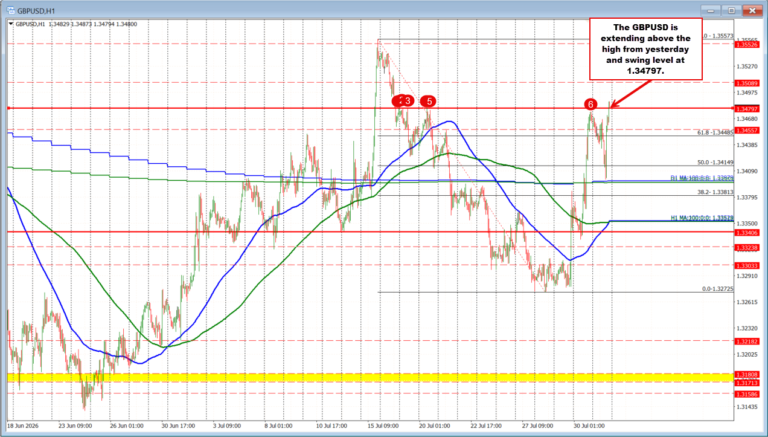
Task: Select the 50.0 Fibonacci level label at 1.34149
Action: tap(715, 163)
